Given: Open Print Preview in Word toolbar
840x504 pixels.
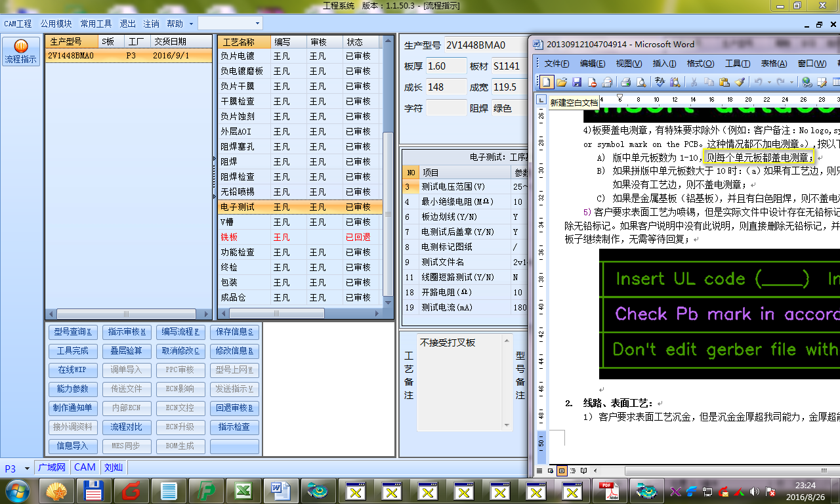Looking at the screenshot, I should (x=640, y=82).
